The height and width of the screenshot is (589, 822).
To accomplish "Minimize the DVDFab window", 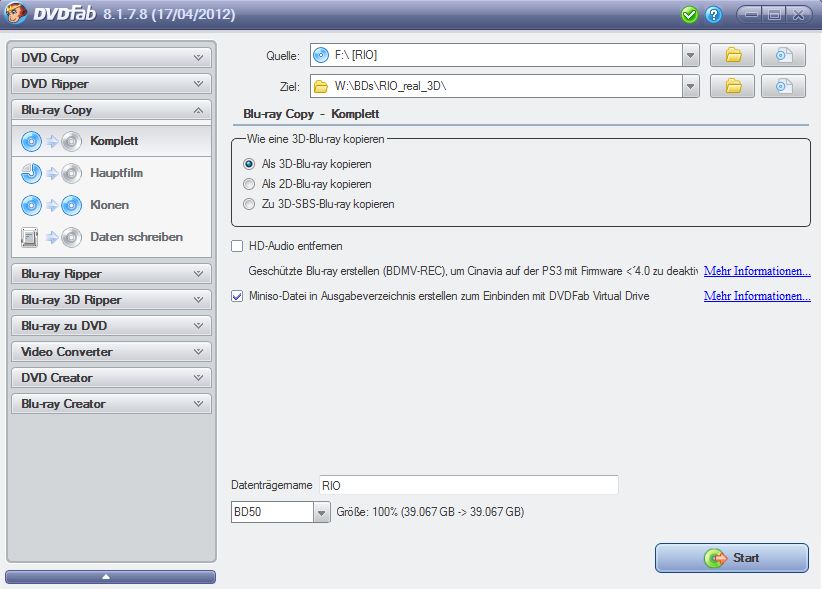I will [751, 15].
